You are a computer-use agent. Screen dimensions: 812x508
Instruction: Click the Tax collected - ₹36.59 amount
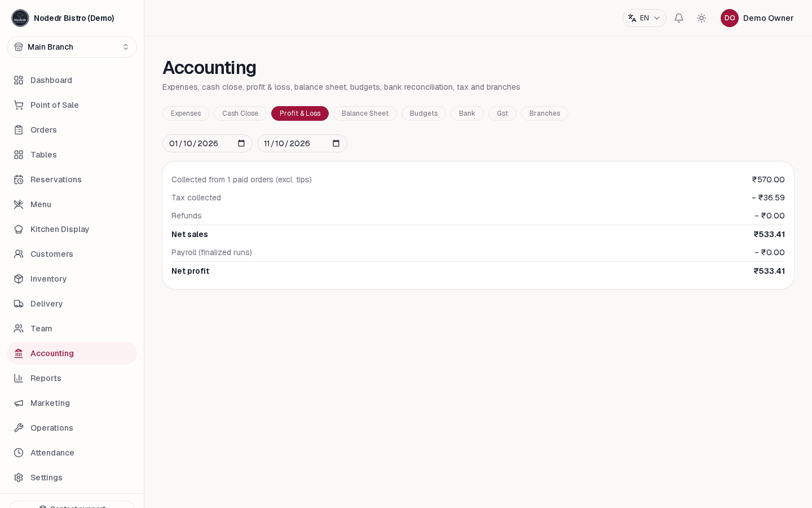(x=768, y=198)
